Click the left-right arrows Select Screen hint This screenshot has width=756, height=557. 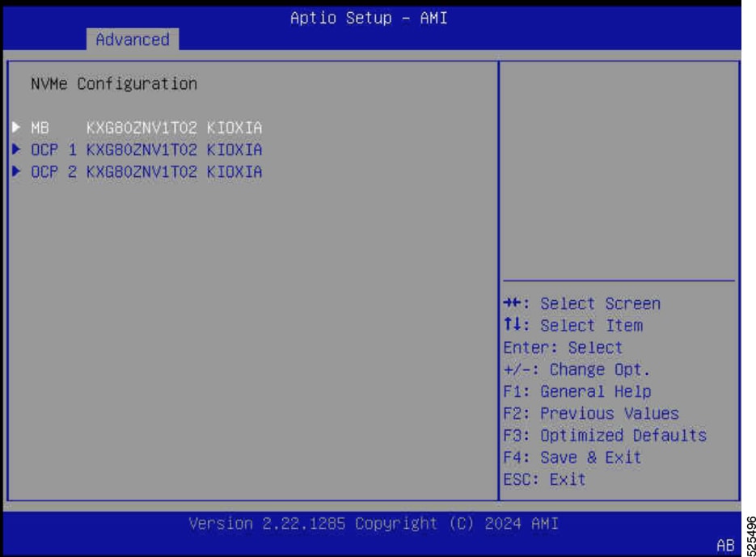(582, 303)
